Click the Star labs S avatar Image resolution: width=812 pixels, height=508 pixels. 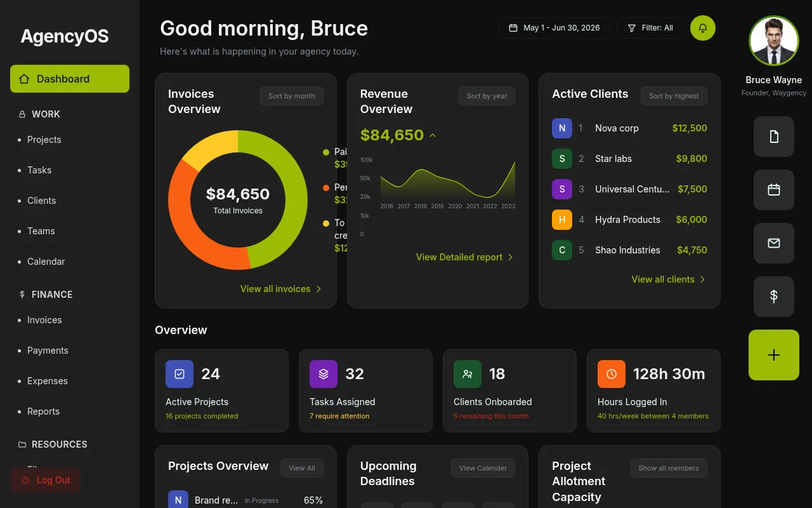coord(562,159)
